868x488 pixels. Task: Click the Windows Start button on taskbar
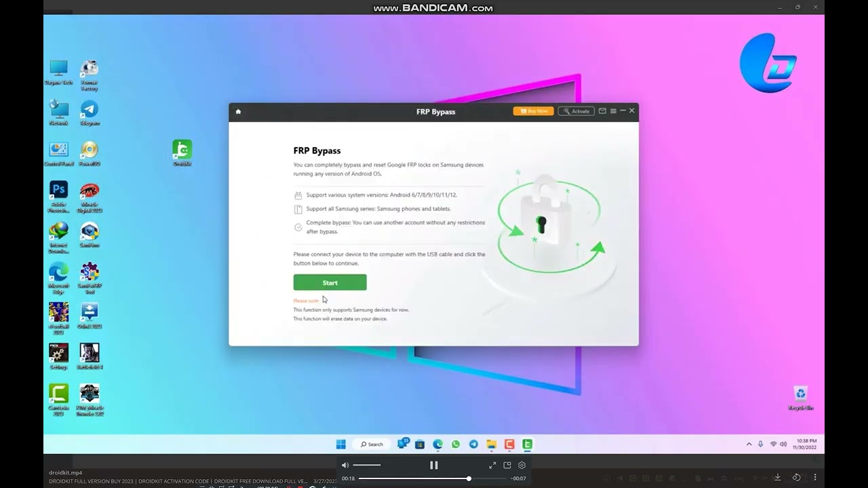(x=340, y=444)
